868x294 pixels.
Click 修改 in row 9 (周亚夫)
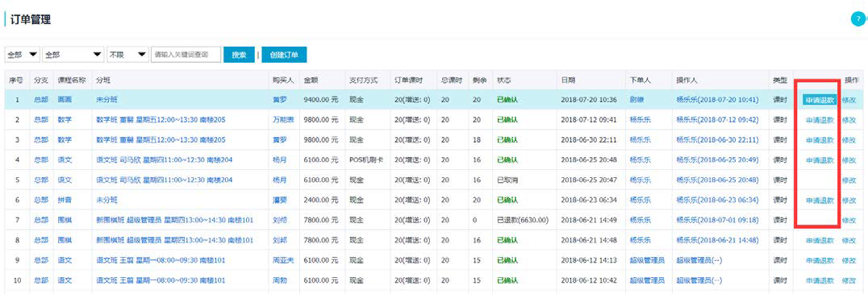point(849,260)
